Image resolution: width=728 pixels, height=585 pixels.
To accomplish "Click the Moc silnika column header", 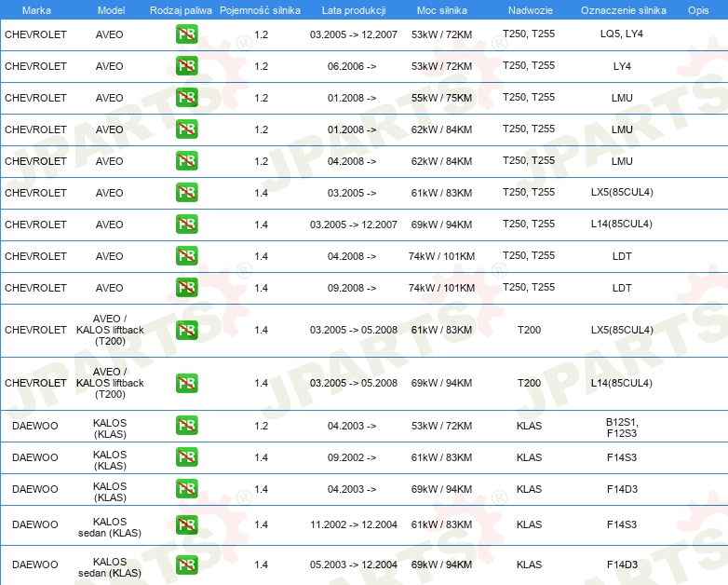I will click(x=442, y=10).
